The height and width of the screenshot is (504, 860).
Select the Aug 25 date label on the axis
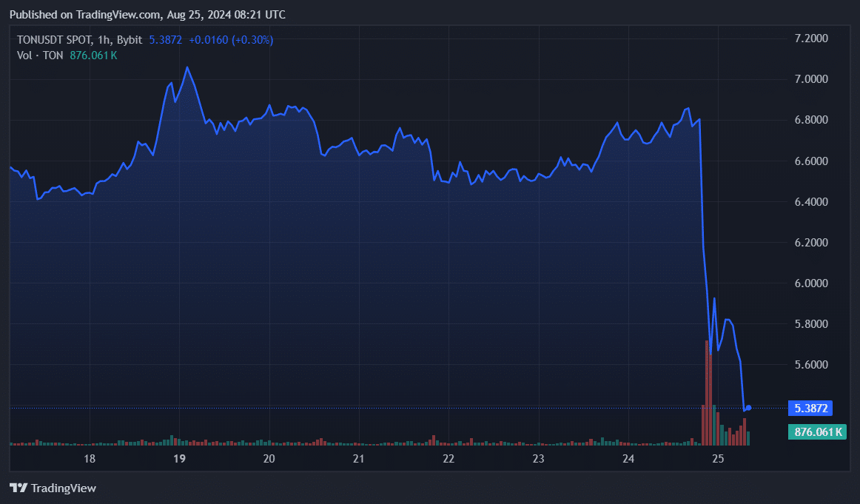716,459
